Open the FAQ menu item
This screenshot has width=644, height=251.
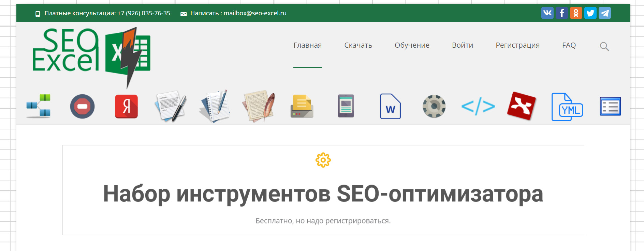tap(569, 45)
